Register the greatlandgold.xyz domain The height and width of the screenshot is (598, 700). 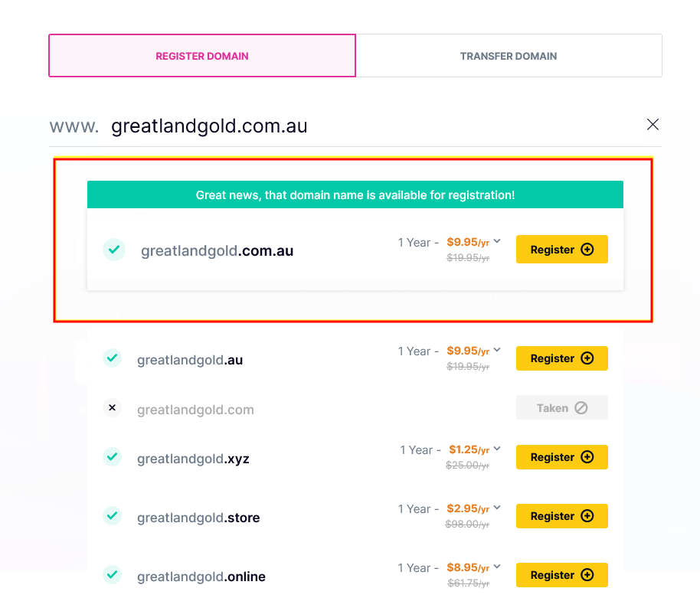[562, 457]
